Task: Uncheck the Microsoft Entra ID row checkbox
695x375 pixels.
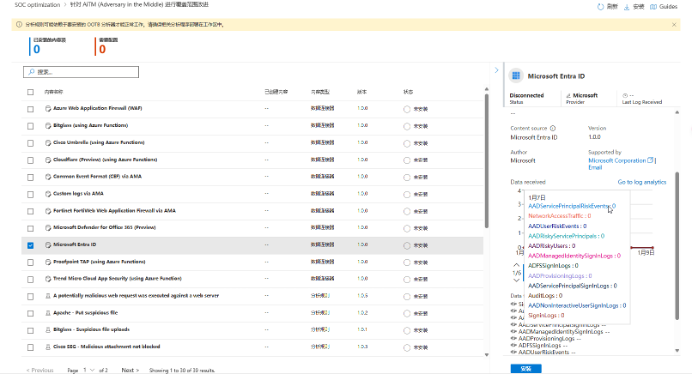Action: click(30, 246)
